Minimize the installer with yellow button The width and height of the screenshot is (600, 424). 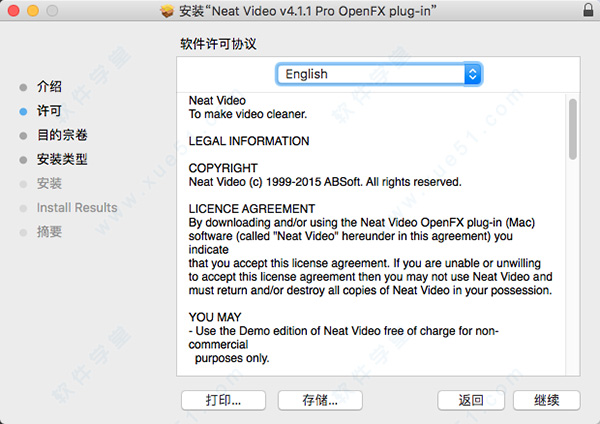(x=33, y=11)
